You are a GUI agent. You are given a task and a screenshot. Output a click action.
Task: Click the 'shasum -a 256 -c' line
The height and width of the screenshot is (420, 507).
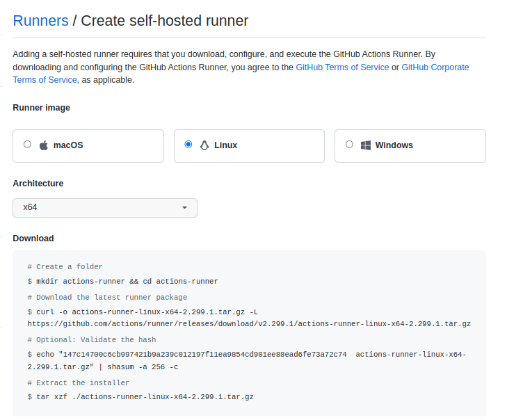(x=143, y=367)
